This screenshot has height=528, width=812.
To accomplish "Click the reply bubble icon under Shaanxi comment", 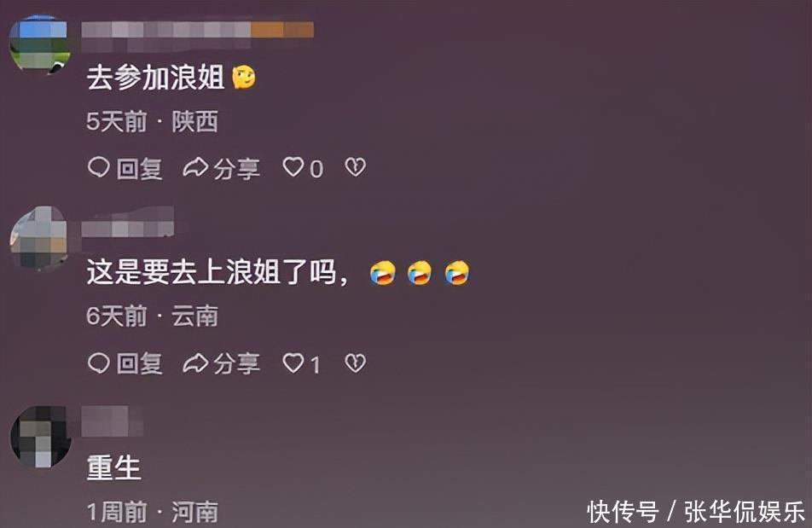I will [x=98, y=167].
